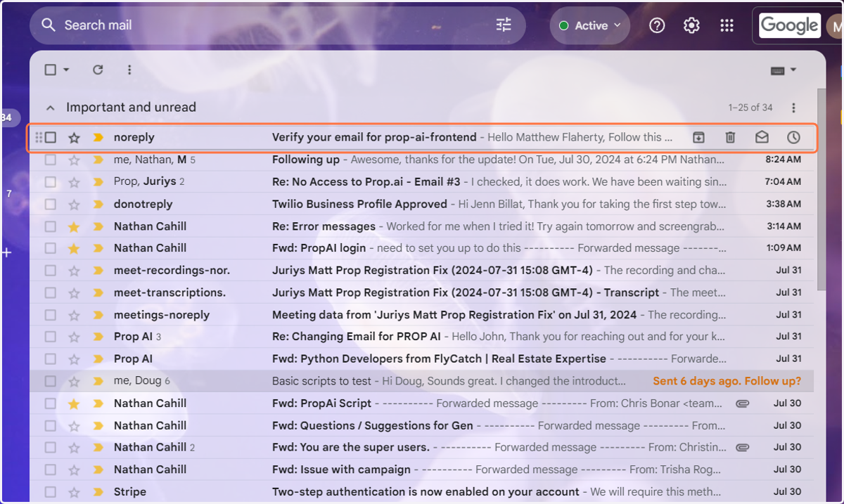Unstar the Fwd: PropAi Script email
Screen dimensions: 844x504
point(74,403)
